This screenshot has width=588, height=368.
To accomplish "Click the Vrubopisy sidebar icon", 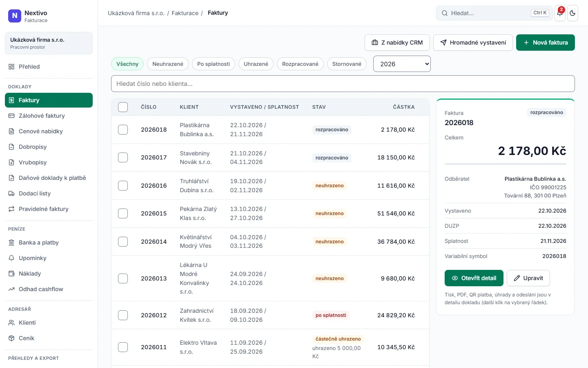I will [11, 162].
